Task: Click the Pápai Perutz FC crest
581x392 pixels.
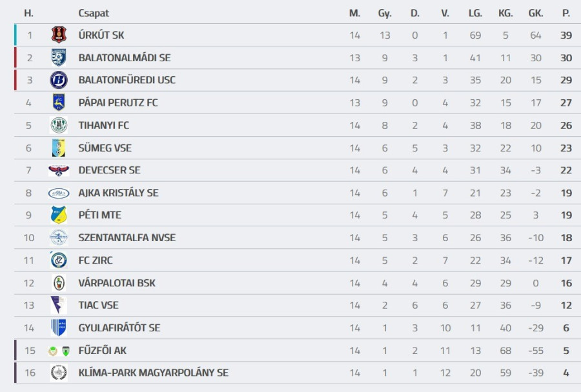Action: click(59, 103)
